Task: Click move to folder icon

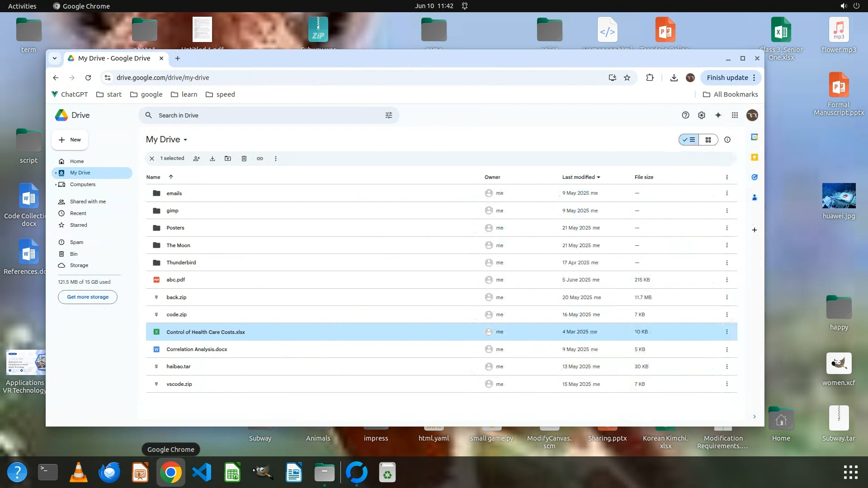Action: point(228,159)
